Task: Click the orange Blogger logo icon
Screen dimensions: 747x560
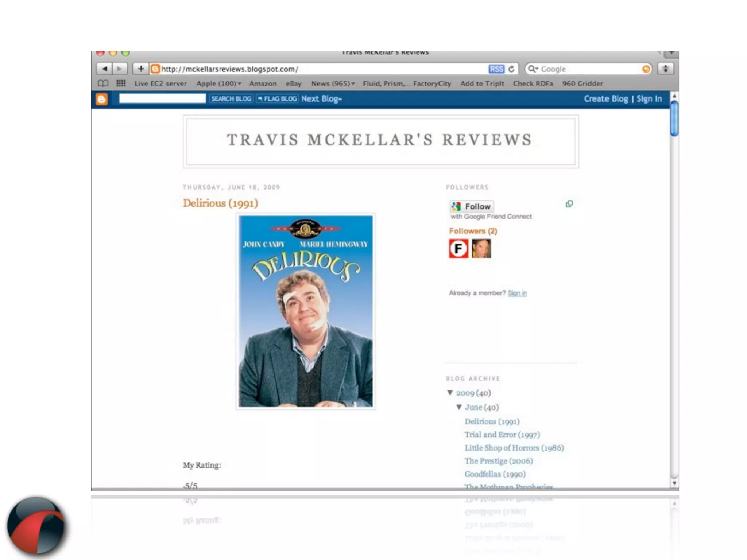Action: (x=101, y=99)
